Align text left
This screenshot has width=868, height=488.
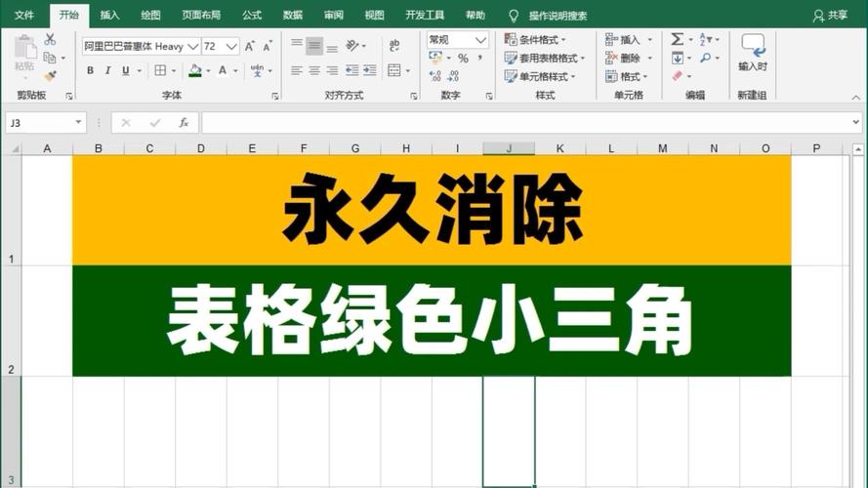pos(297,70)
